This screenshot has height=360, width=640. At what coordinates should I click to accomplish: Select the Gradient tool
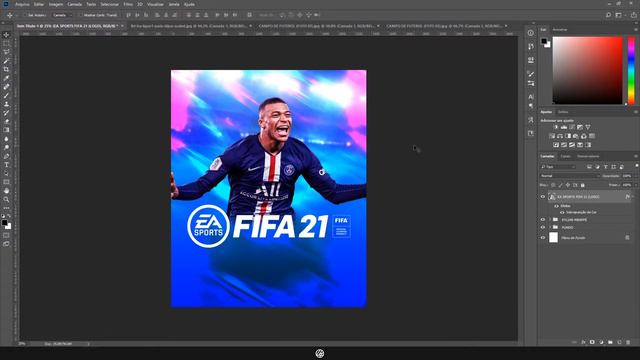point(6,130)
